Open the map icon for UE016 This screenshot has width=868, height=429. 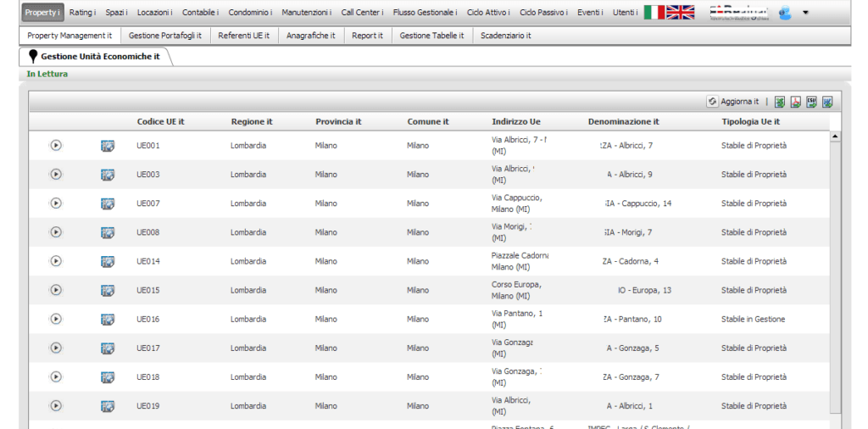[x=108, y=320]
